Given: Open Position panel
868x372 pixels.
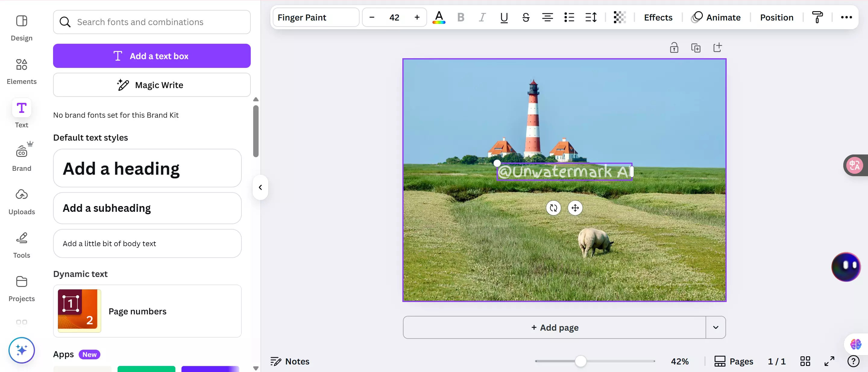Looking at the screenshot, I should pos(776,17).
